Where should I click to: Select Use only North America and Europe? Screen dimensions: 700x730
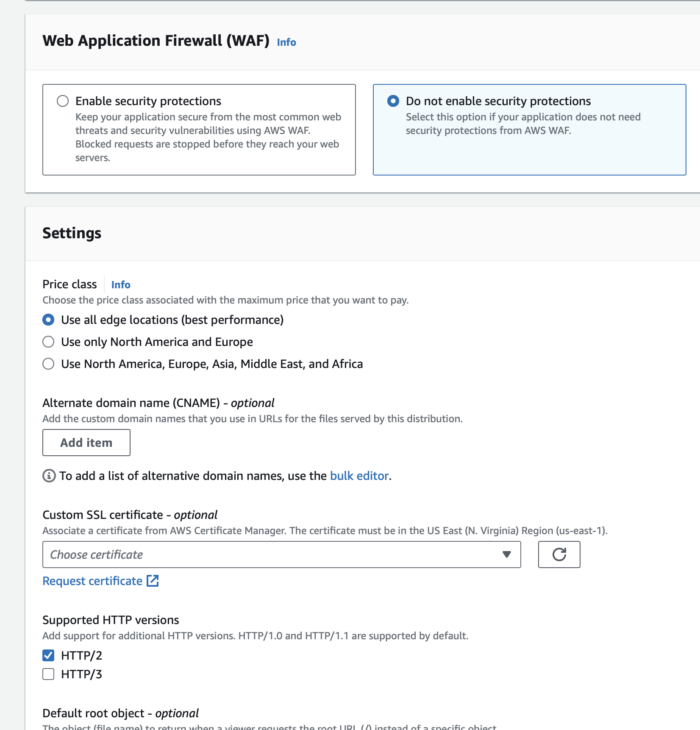(x=48, y=342)
